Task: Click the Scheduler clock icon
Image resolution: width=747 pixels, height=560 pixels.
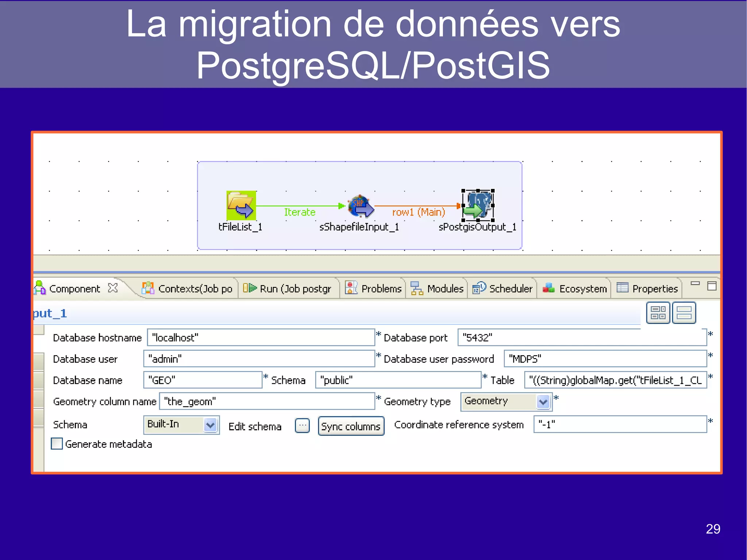Action: (479, 288)
